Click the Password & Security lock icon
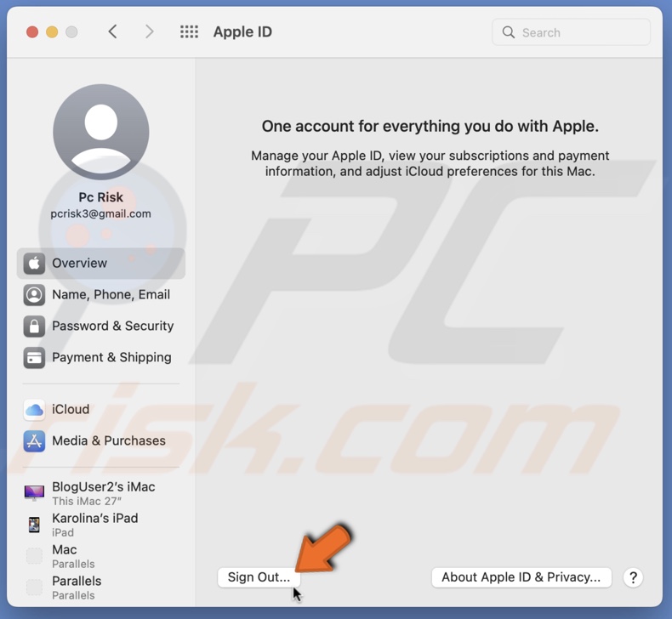 pyautogui.click(x=34, y=326)
